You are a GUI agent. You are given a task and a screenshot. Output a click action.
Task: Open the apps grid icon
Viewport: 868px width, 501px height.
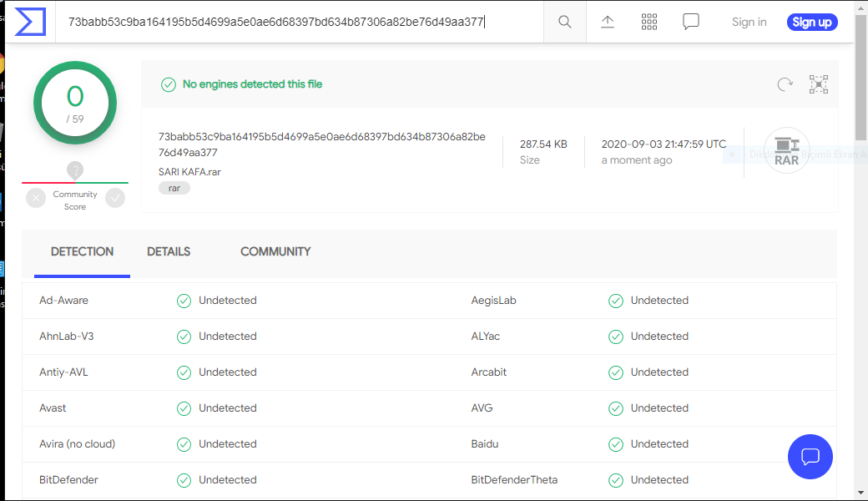point(648,22)
